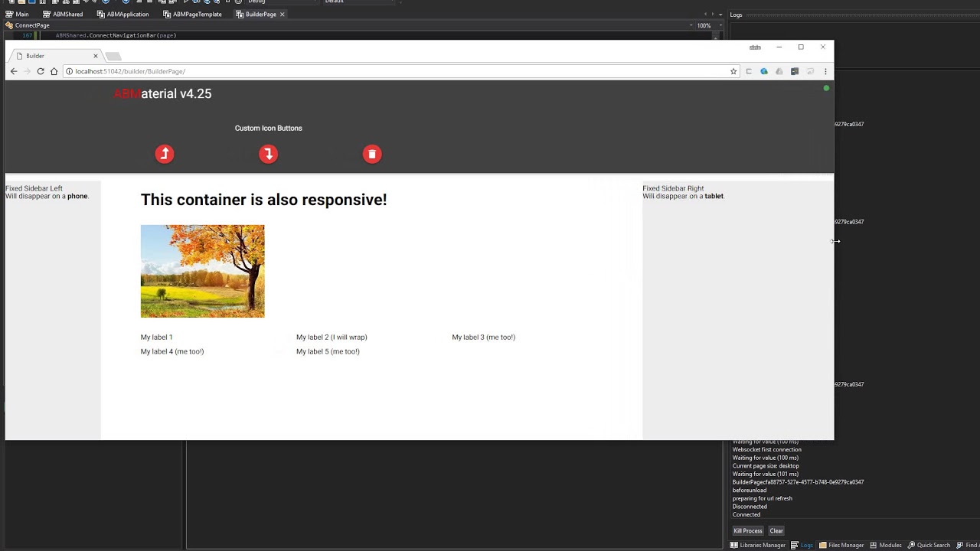Close the BuilderPage tab in the IDE
This screenshot has height=551, width=980.
coord(282,14)
